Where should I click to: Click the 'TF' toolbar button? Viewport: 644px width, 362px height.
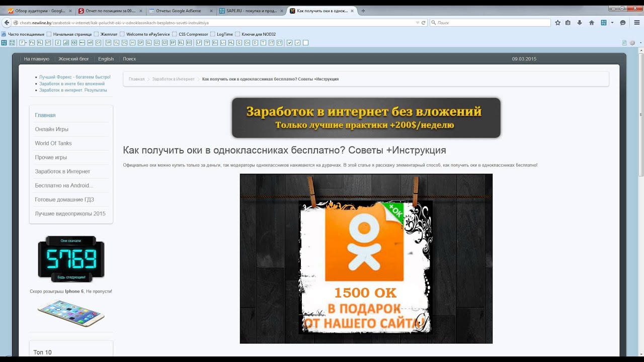point(207,43)
